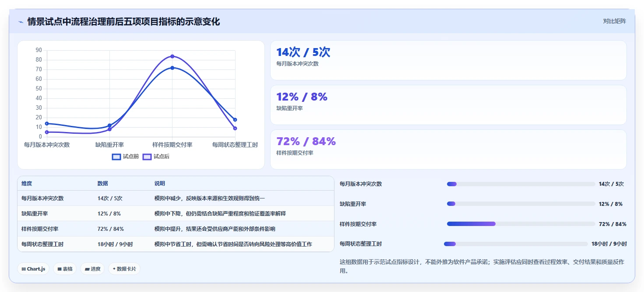Click the 14次 / 5次 card value
The image size is (644, 292).
303,52
